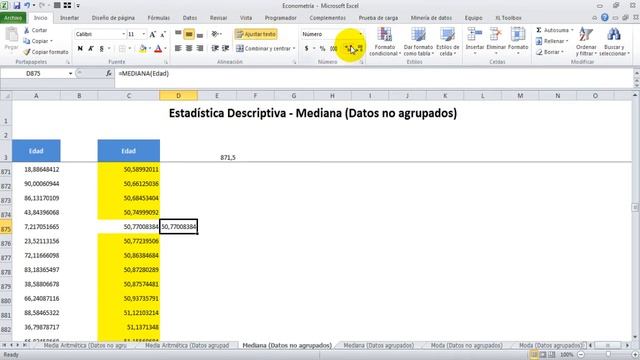Switch to the Programador tab
The height and width of the screenshot is (360, 640).
(280, 18)
